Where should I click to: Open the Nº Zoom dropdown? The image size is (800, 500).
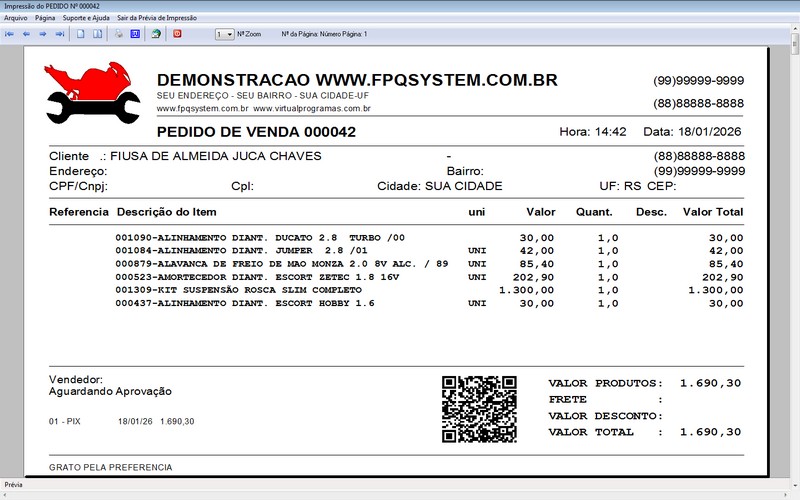pos(224,34)
